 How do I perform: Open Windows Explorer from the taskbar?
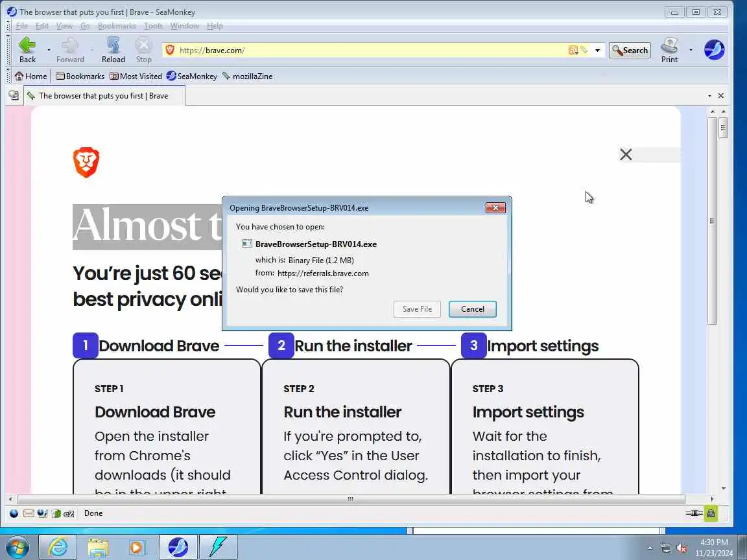pos(98,547)
